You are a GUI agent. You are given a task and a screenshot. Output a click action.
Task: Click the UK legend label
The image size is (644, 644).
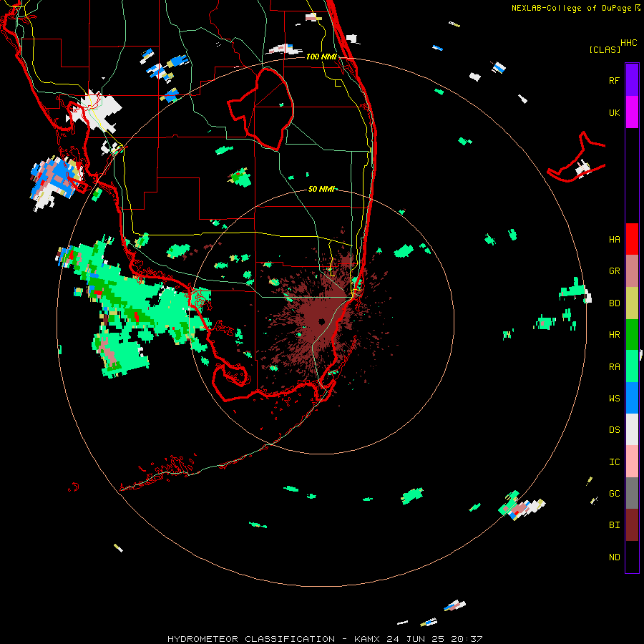[x=614, y=112]
